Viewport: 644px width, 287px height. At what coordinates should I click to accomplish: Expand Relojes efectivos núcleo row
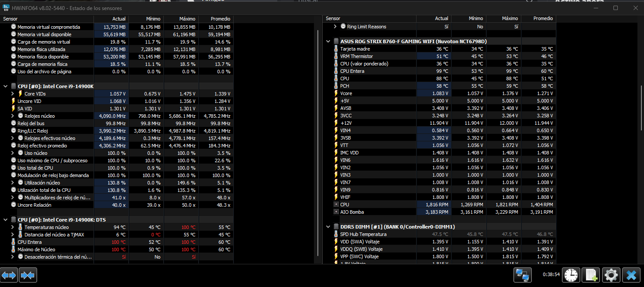click(13, 138)
